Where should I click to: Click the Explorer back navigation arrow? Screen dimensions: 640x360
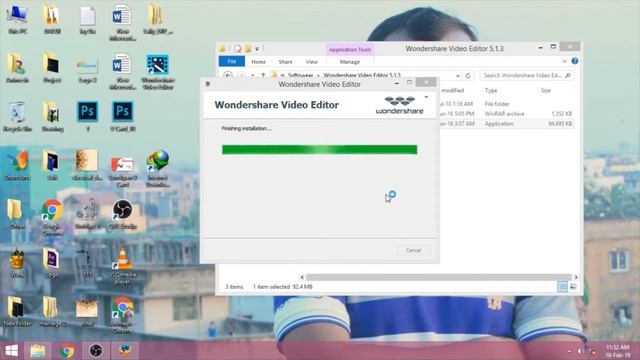tap(228, 76)
